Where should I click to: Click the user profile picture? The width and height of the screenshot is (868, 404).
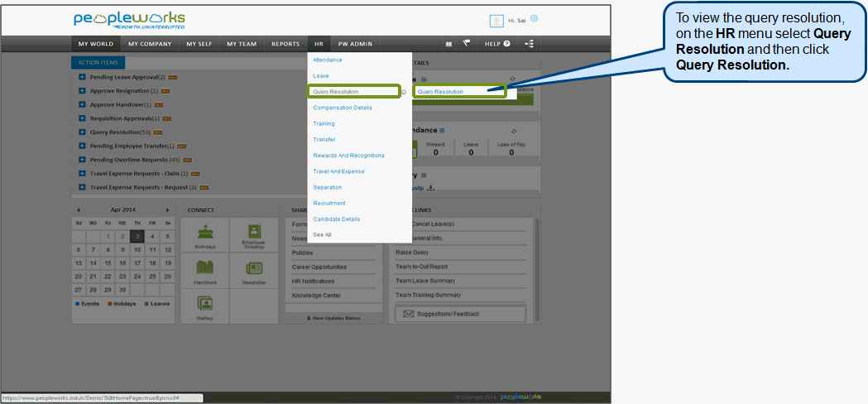[x=496, y=21]
